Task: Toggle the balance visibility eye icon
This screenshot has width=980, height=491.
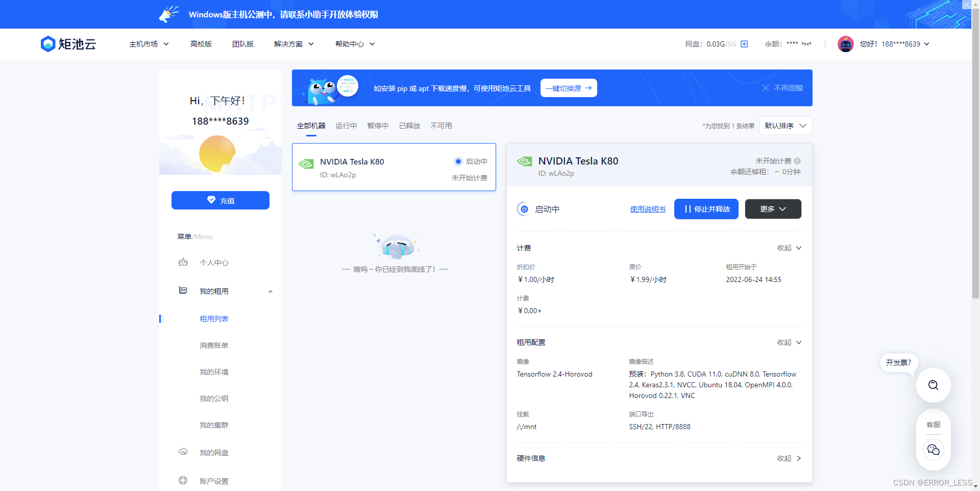Action: (806, 44)
